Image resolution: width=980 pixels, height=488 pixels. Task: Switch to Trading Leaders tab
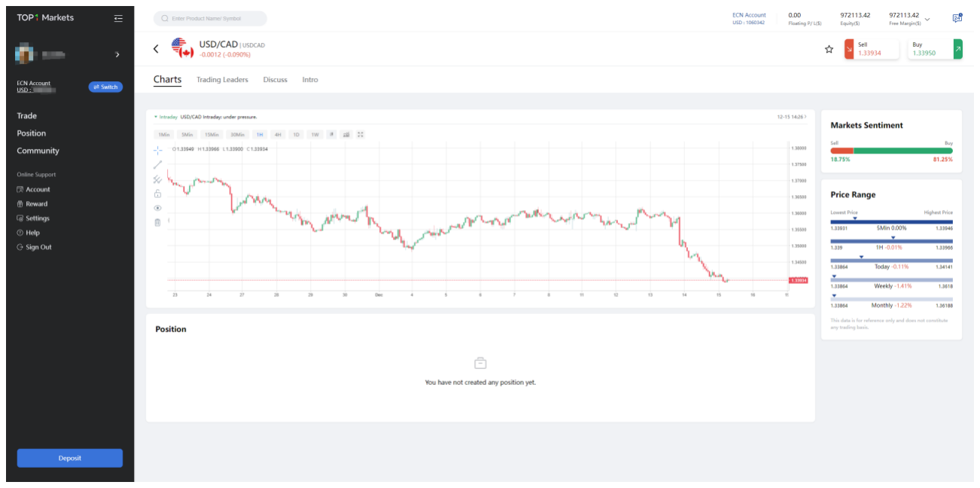point(222,80)
